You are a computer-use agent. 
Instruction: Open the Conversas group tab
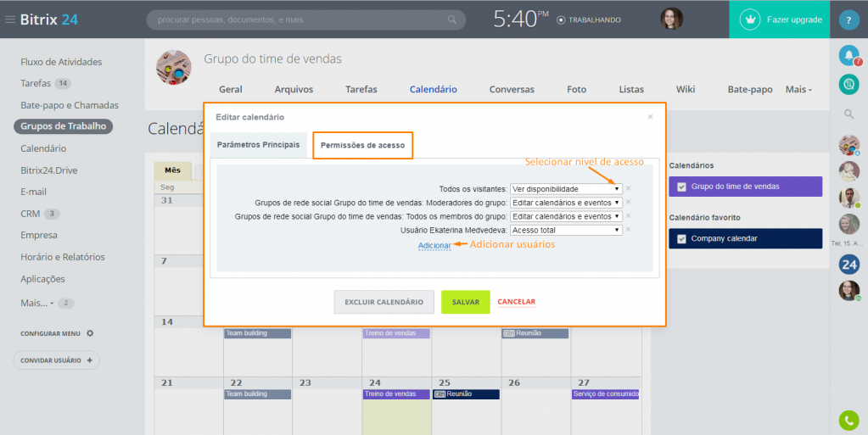tap(512, 89)
